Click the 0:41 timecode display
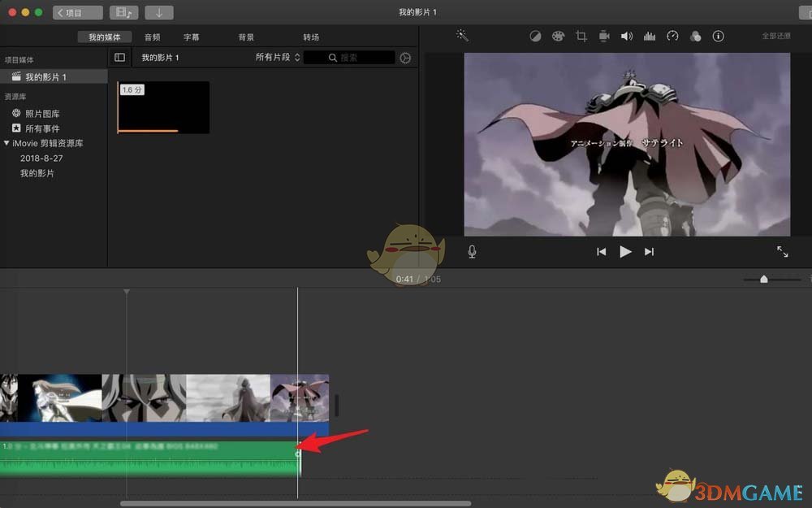The height and width of the screenshot is (508, 812). tap(404, 280)
